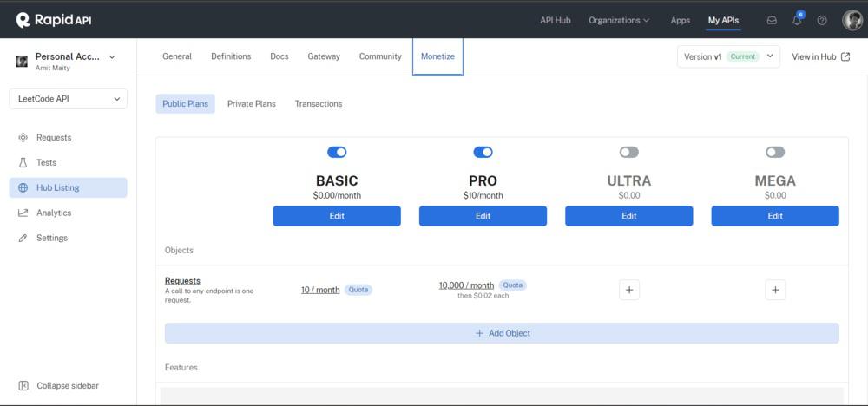868x406 pixels.
Task: Select the Public Plans sub-tab
Action: tap(186, 103)
